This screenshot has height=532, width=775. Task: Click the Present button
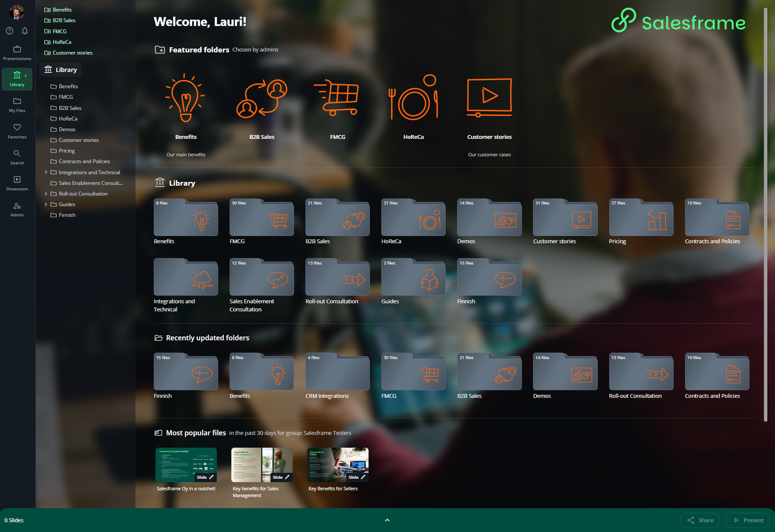click(x=748, y=520)
